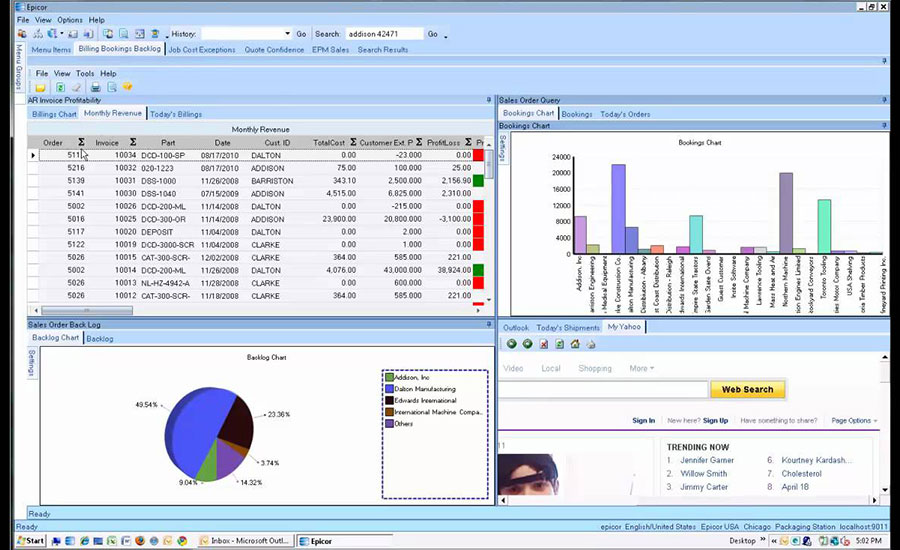Toggle pin on Sales Order Back Log panel
Viewport: 900px width, 550px height.
pyautogui.click(x=488, y=324)
